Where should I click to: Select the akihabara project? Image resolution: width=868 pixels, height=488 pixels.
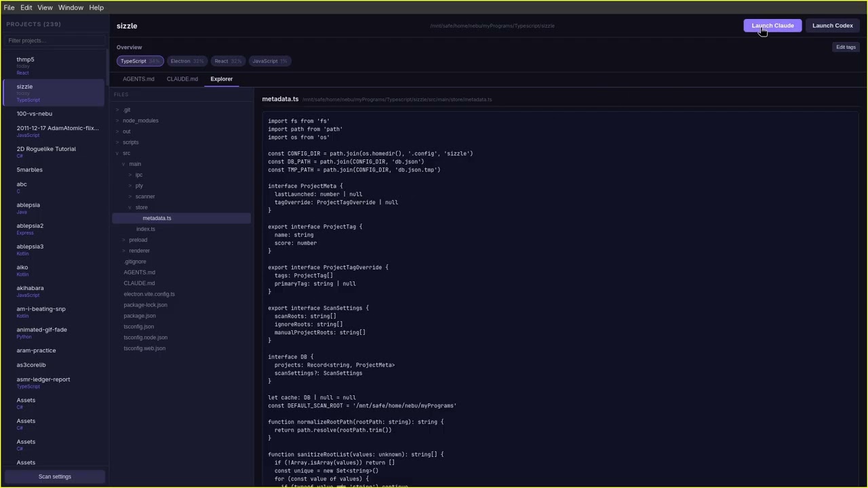(x=54, y=291)
